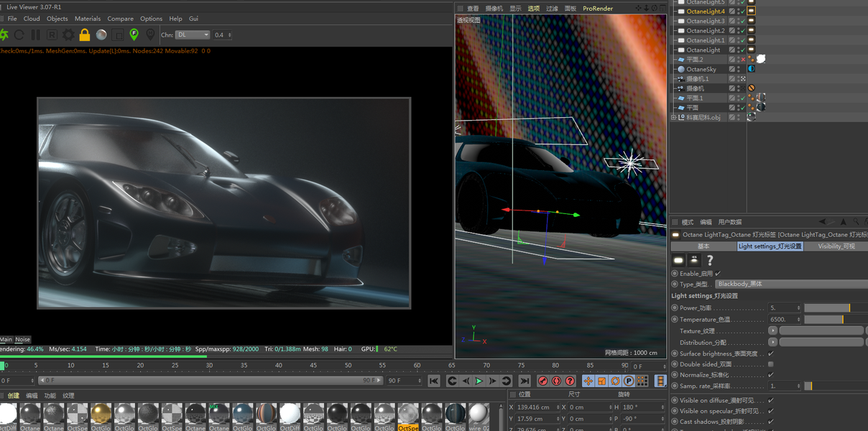Open the Compare menu
This screenshot has height=431, width=868.
(x=121, y=19)
